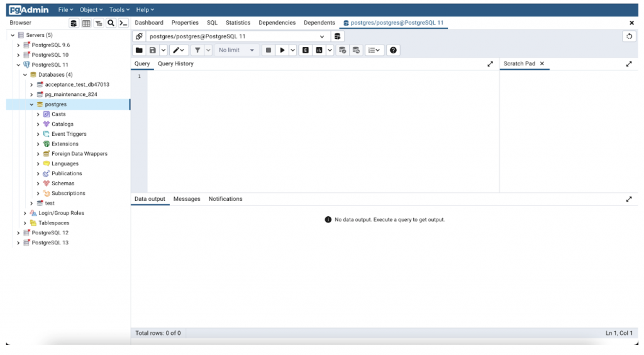Click the Commit transaction database icon

click(x=342, y=50)
